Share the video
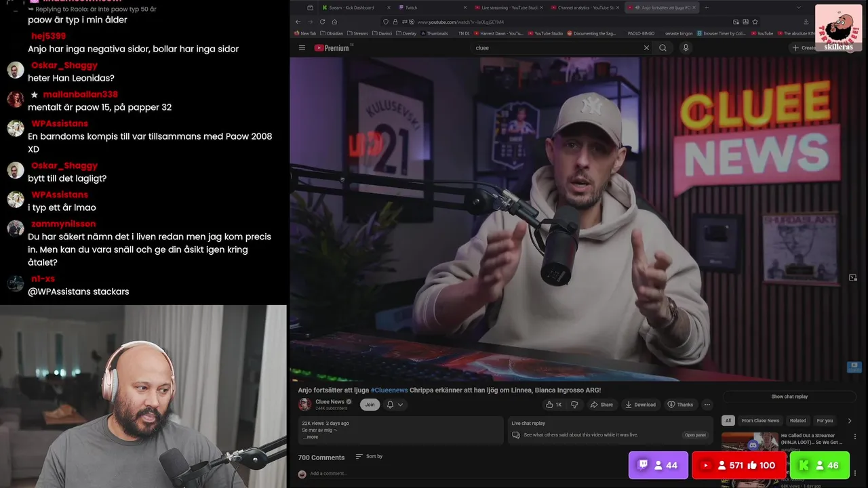Image resolution: width=868 pixels, height=488 pixels. [601, 405]
